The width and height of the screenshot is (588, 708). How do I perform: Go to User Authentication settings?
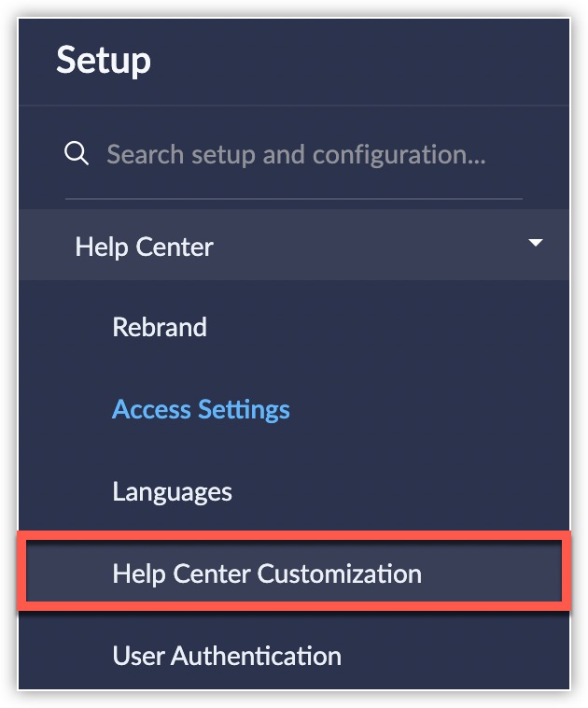227,655
